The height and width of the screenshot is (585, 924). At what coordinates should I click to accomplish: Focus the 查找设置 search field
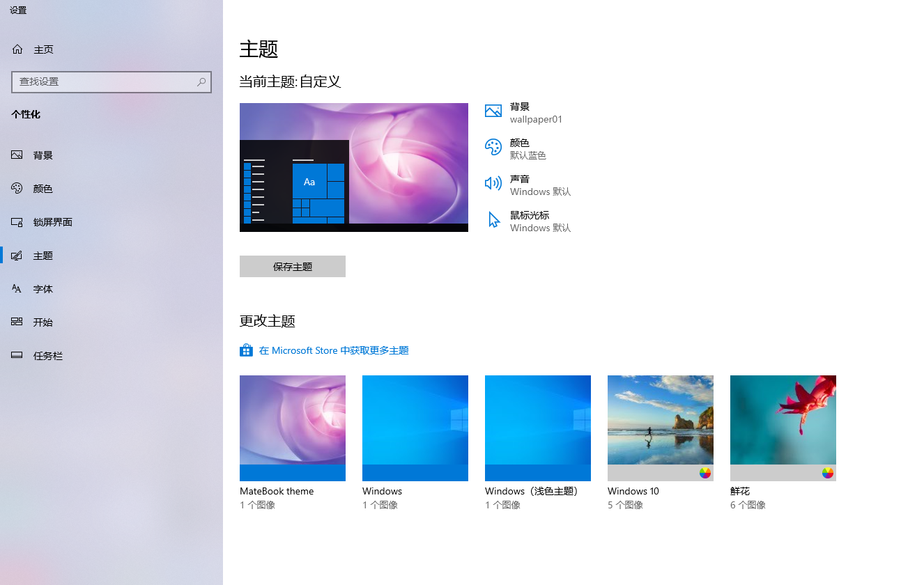pyautogui.click(x=111, y=81)
